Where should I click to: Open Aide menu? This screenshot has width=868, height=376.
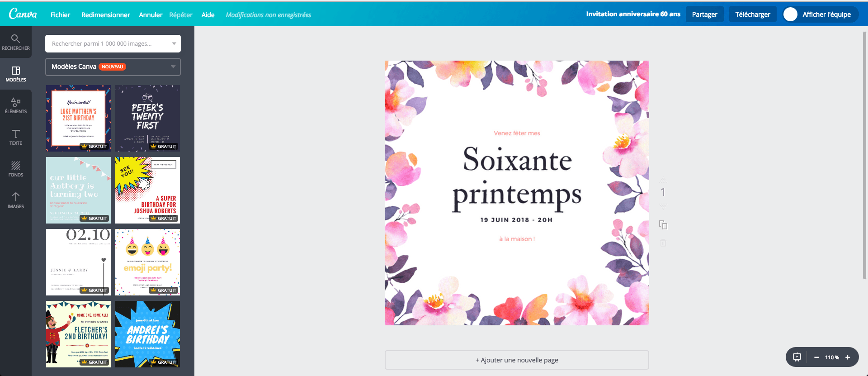pyautogui.click(x=208, y=15)
